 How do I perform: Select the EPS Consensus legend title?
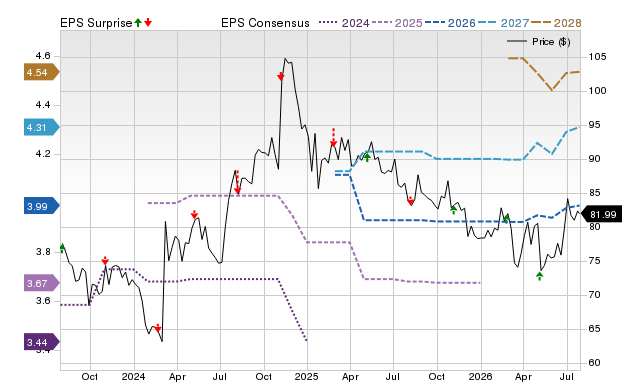tap(265, 23)
